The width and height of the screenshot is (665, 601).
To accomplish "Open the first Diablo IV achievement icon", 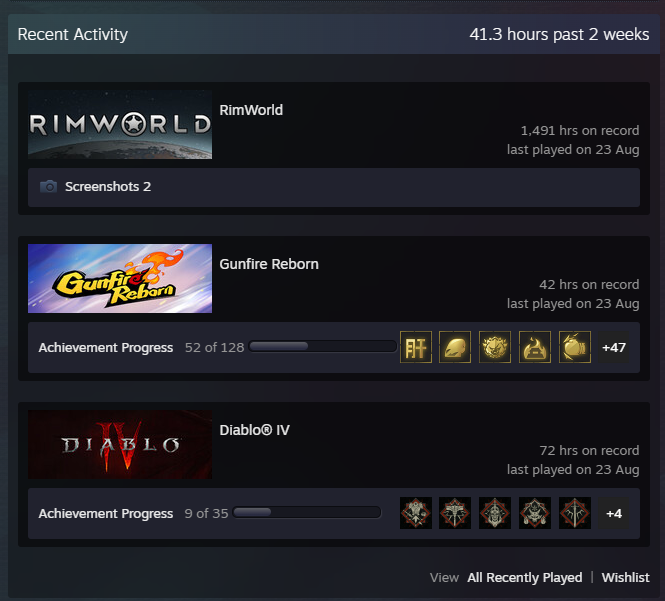I will (416, 513).
